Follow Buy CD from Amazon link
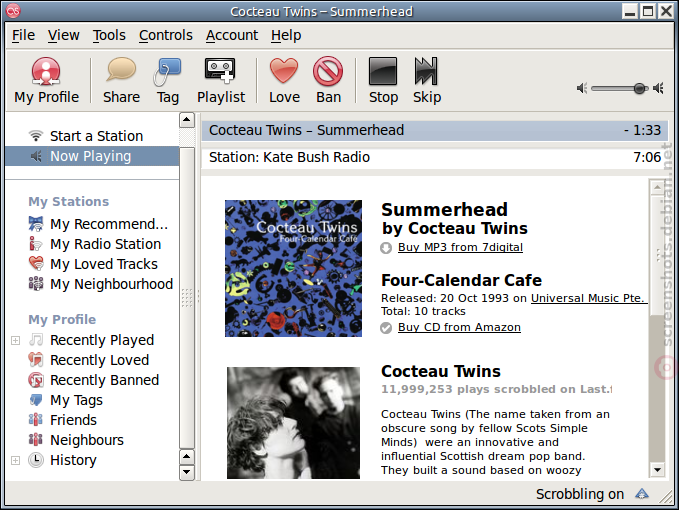 point(459,327)
